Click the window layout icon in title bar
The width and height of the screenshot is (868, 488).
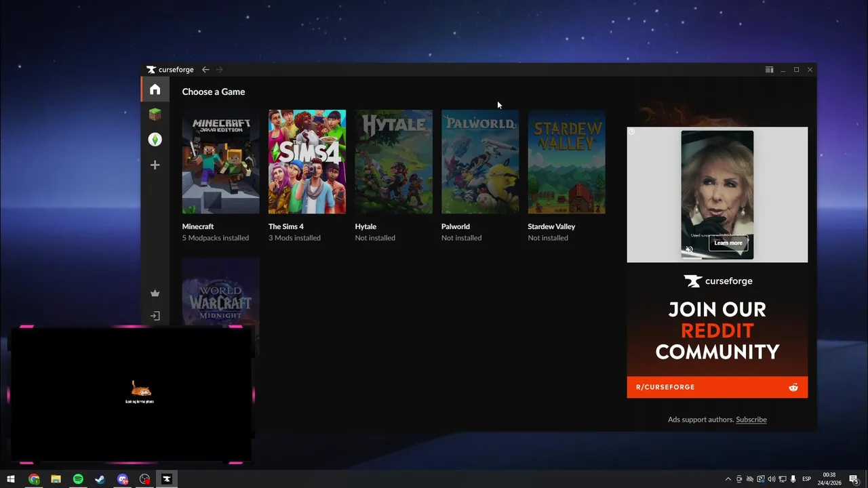point(769,70)
